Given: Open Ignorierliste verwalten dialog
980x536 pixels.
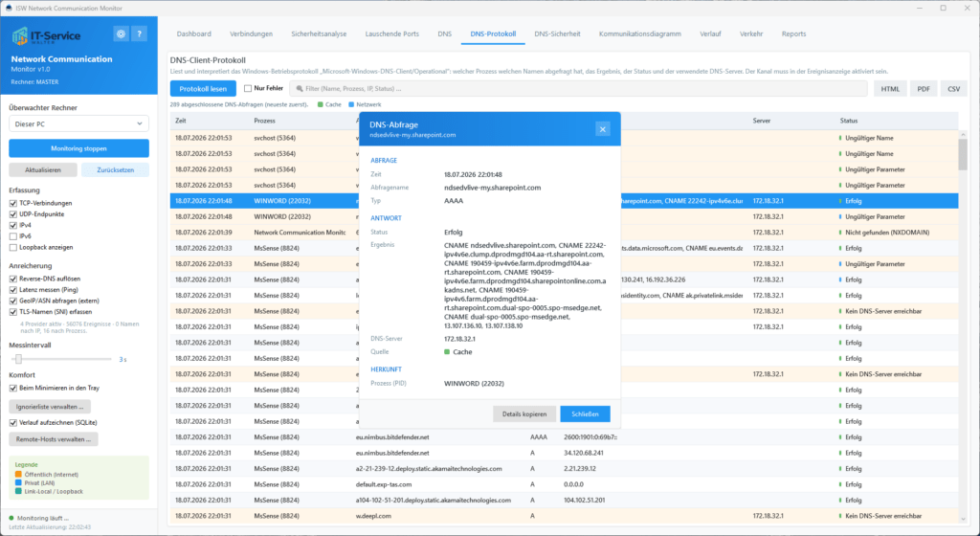Looking at the screenshot, I should [x=50, y=407].
